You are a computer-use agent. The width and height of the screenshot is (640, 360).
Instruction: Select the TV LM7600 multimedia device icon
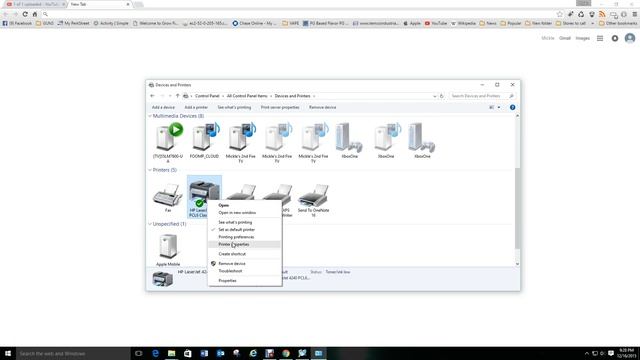click(x=168, y=137)
